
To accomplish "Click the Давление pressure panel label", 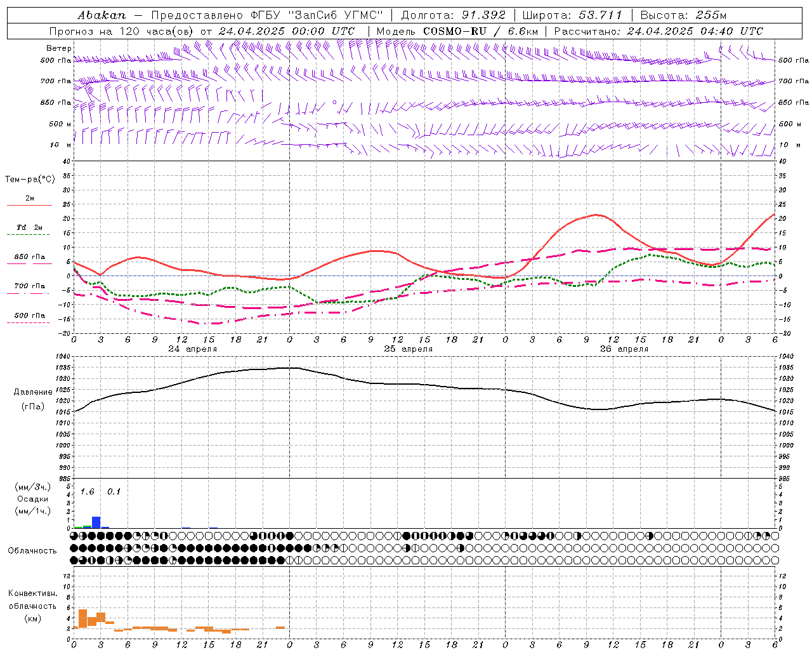I will coord(33,392).
